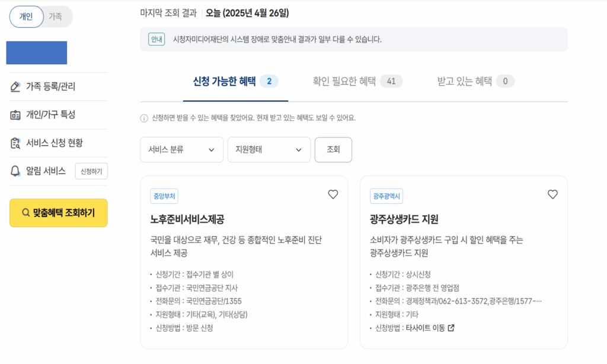This screenshot has width=607, height=364.
Task: Click the 안내 badge in the notice banner
Action: point(156,39)
